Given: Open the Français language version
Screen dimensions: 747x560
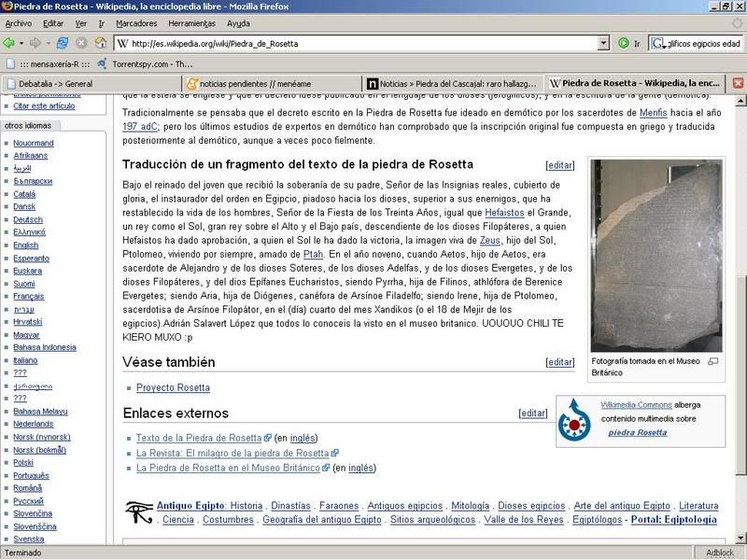Looking at the screenshot, I should tap(29, 296).
